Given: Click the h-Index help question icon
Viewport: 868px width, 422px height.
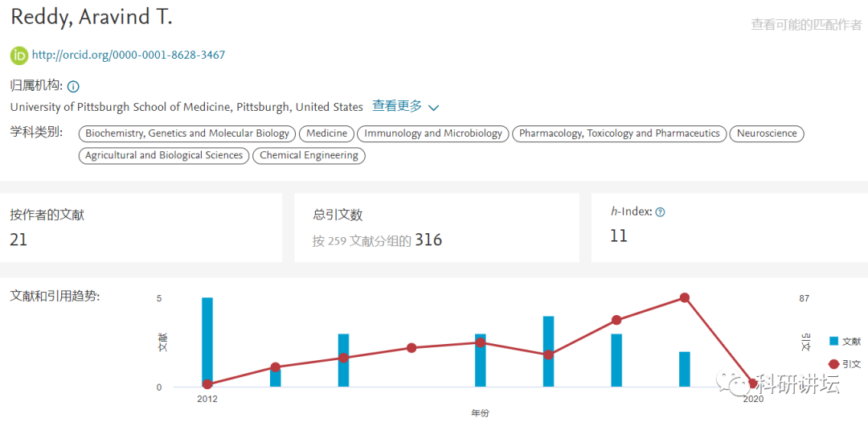Looking at the screenshot, I should (x=661, y=213).
